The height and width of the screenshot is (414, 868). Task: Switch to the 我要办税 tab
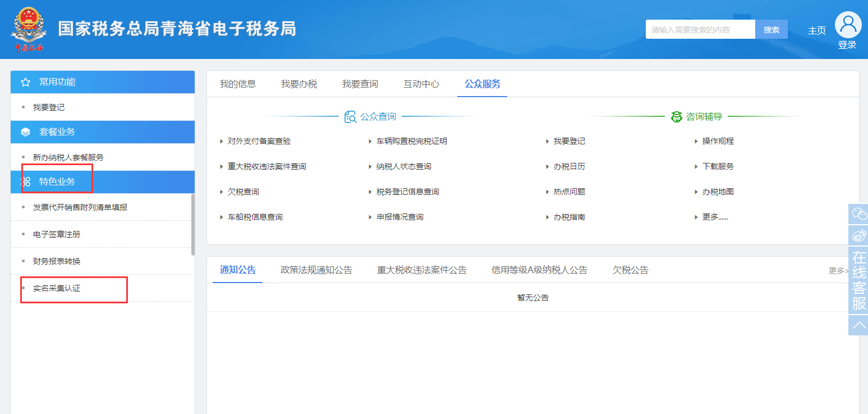click(298, 84)
